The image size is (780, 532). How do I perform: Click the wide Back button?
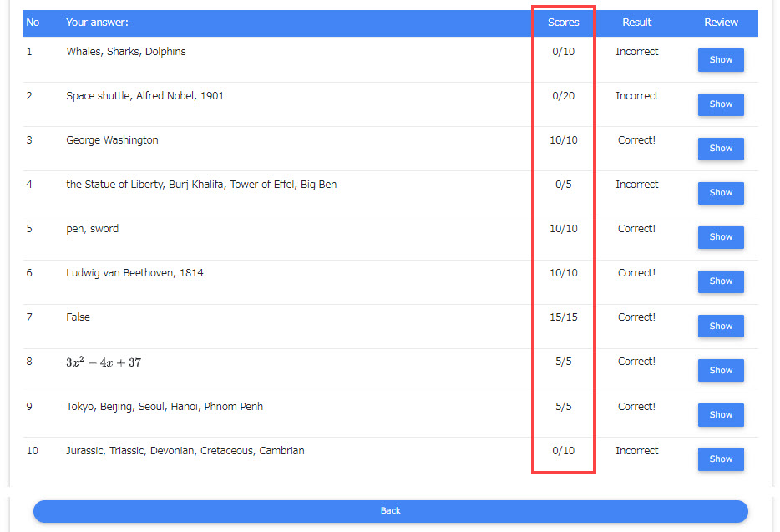(390, 511)
